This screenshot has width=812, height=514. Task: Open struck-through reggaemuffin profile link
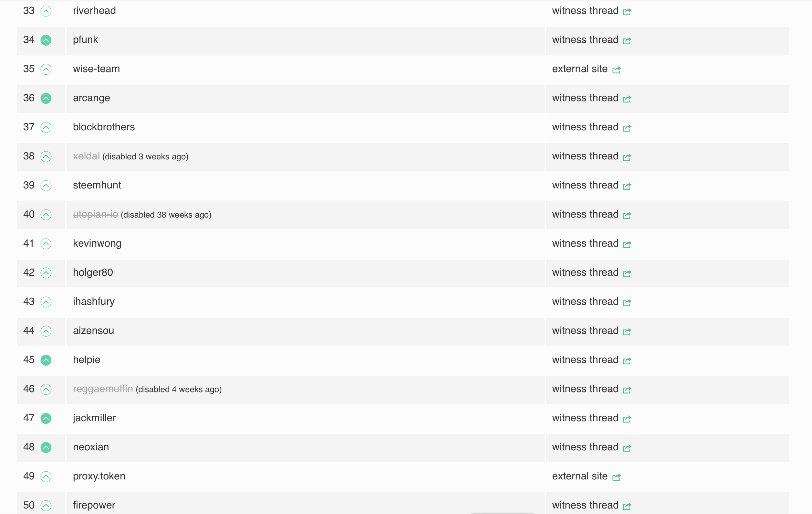(x=103, y=389)
